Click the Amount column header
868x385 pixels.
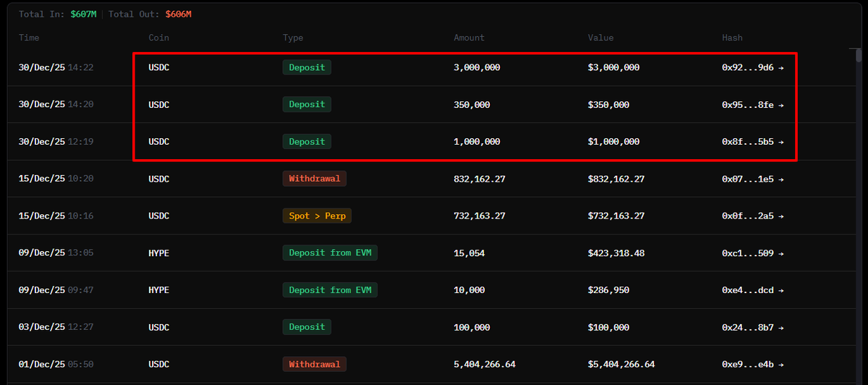click(469, 38)
